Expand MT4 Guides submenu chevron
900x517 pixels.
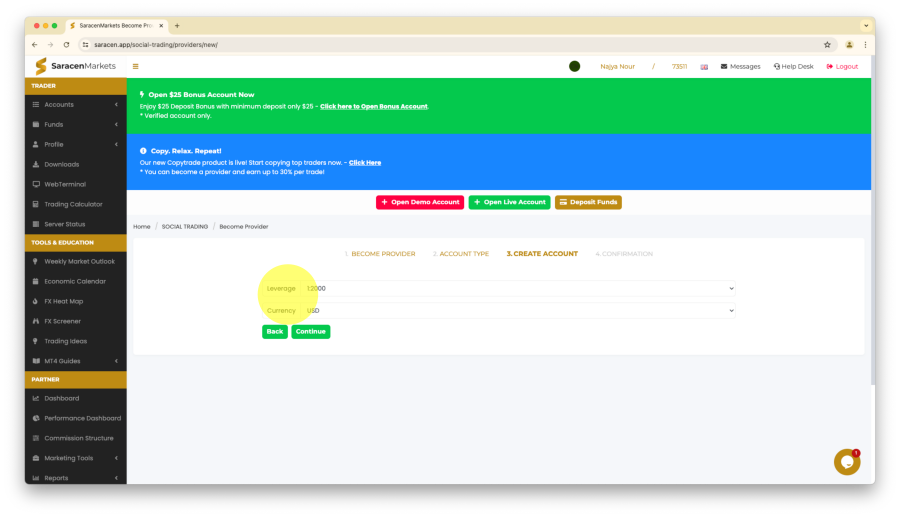coord(117,361)
